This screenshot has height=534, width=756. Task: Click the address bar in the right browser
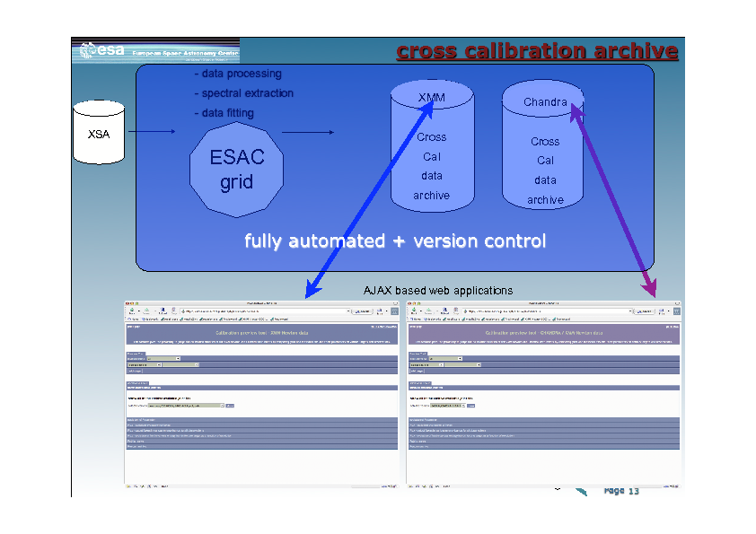click(x=547, y=311)
